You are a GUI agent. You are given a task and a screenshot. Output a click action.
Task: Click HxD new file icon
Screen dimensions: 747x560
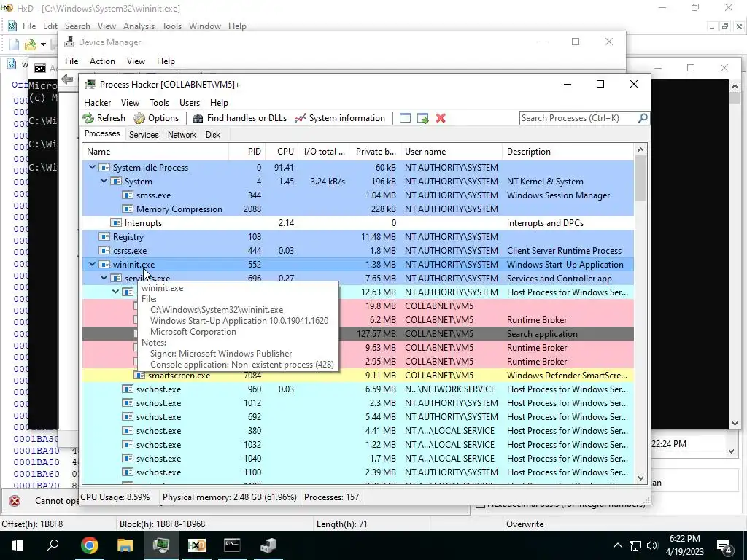tap(15, 44)
